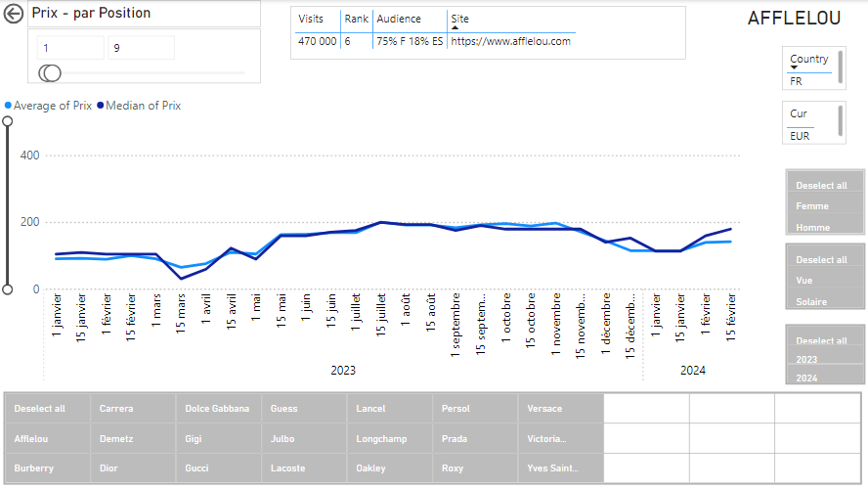
Task: Select the Gucci brand
Action: click(218, 467)
